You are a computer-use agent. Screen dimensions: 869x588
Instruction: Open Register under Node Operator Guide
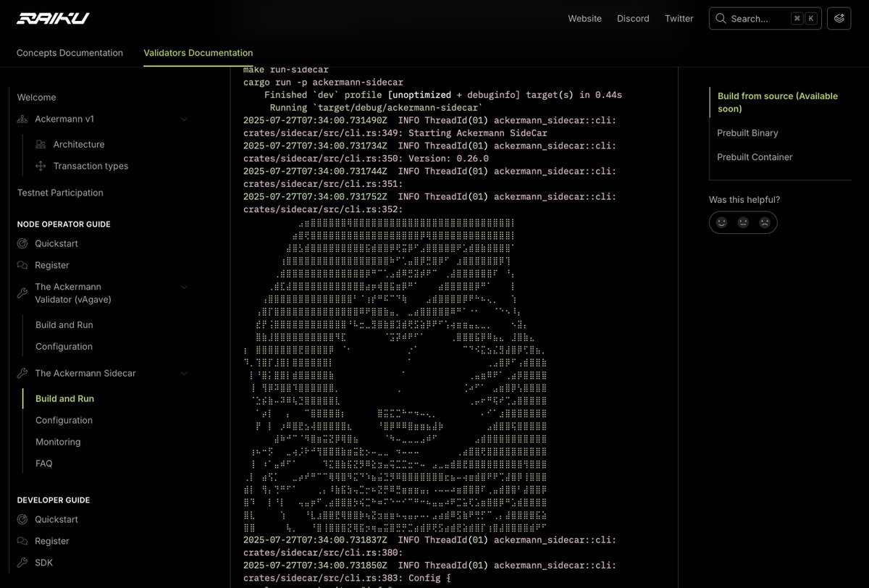click(52, 265)
